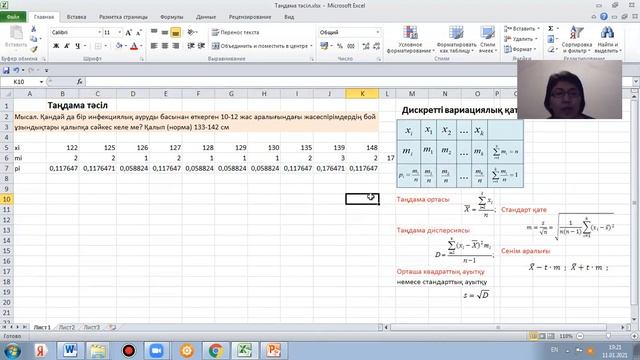Image resolution: width=640 pixels, height=360 pixels.
Task: Align text to the right
Action: [x=176, y=46]
